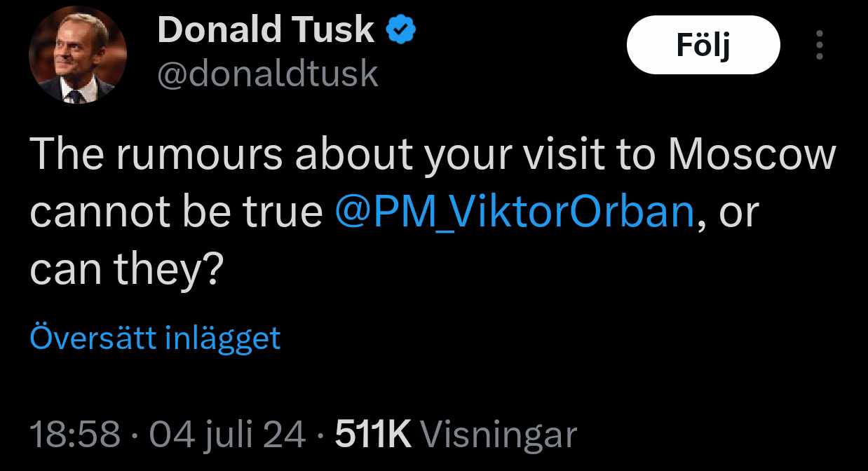Image resolution: width=868 pixels, height=471 pixels.
Task: Click the Visningar label
Action: pos(501,435)
